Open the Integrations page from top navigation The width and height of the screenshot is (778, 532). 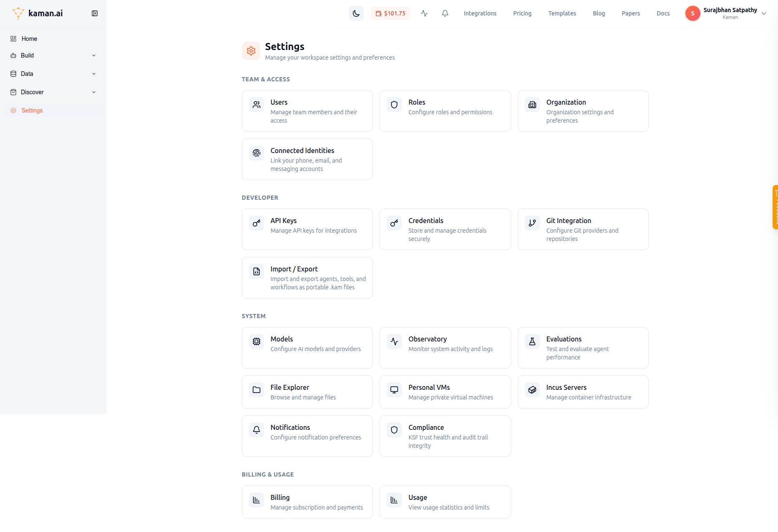coord(480,13)
